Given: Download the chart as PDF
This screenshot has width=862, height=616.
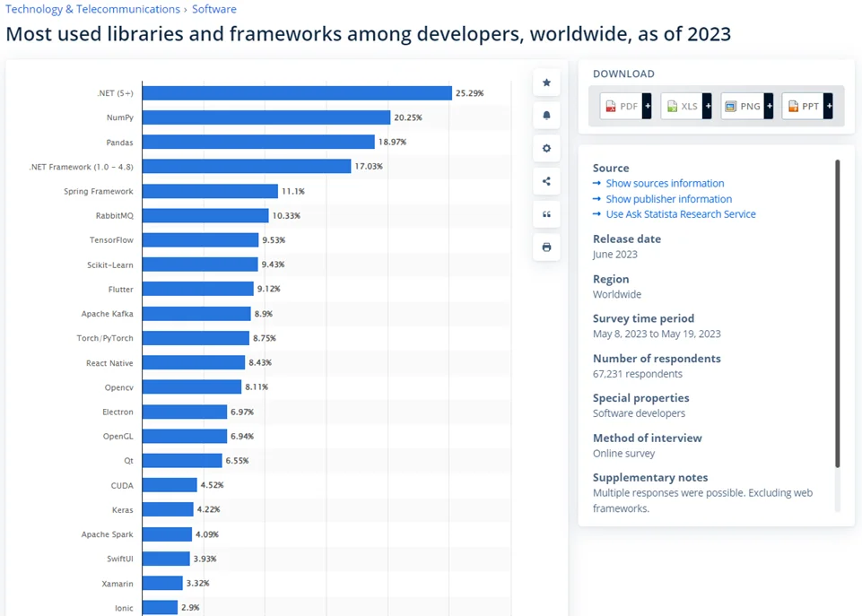Looking at the screenshot, I should [622, 106].
